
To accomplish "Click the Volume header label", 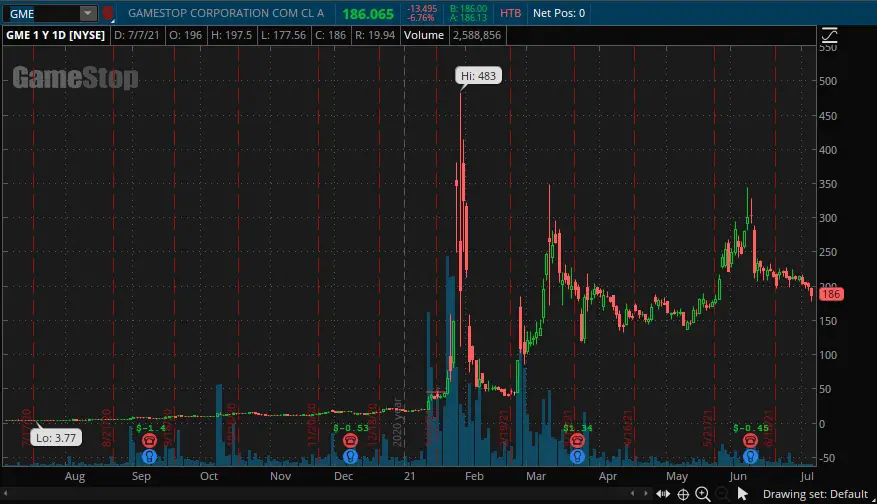I will 424,35.
